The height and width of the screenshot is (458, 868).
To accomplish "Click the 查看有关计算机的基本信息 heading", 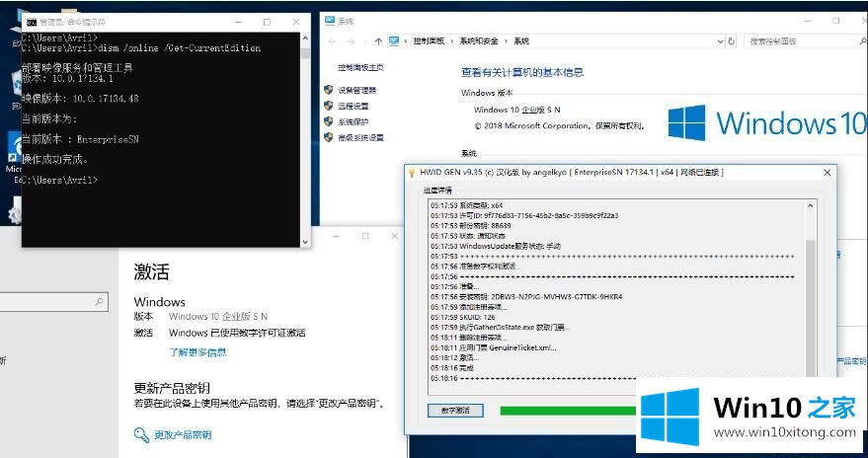I will (522, 72).
